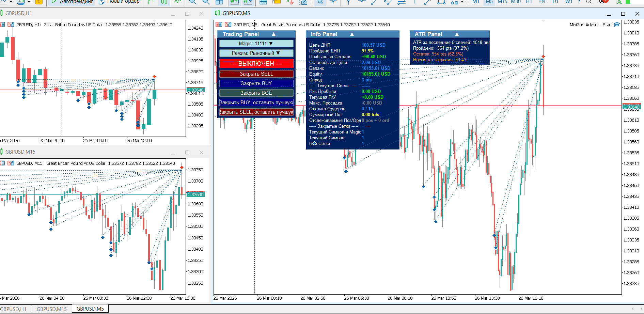Click Закрыть SELL button

[x=256, y=74]
